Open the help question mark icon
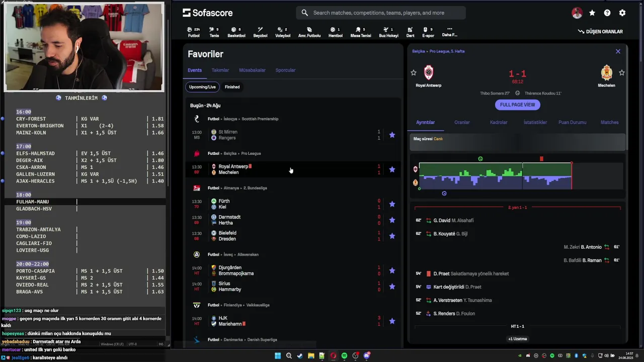 pos(607,13)
